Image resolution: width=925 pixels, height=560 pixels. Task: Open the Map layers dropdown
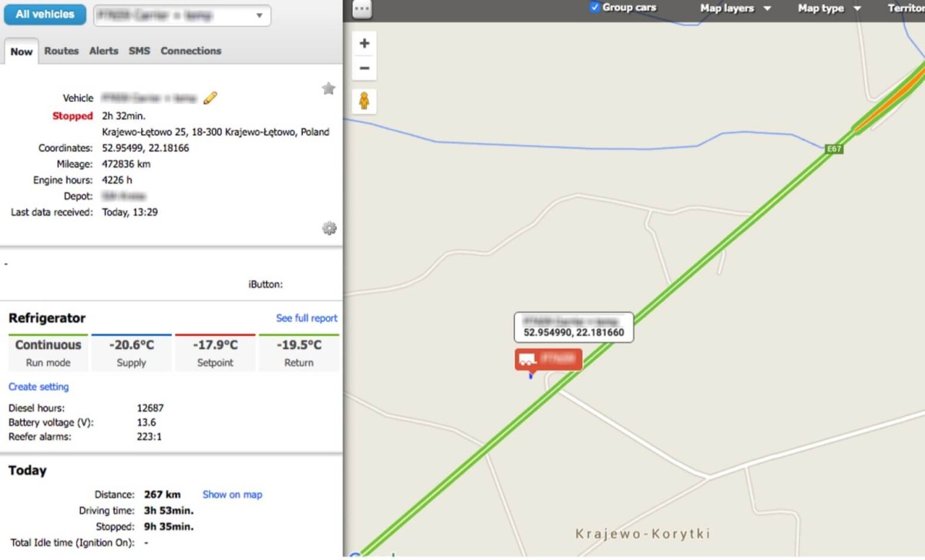click(735, 8)
